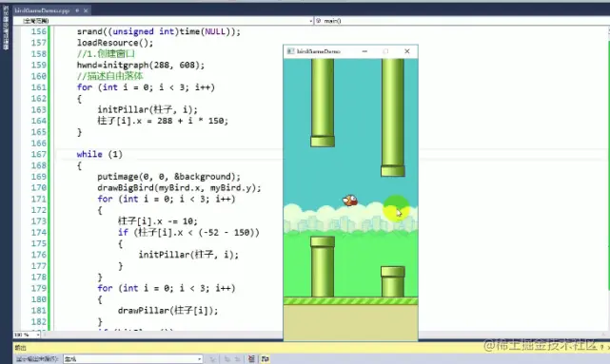Clear all output in Output panel
Image resolution: width=610 pixels, height=364 pixels.
[x=251, y=359]
